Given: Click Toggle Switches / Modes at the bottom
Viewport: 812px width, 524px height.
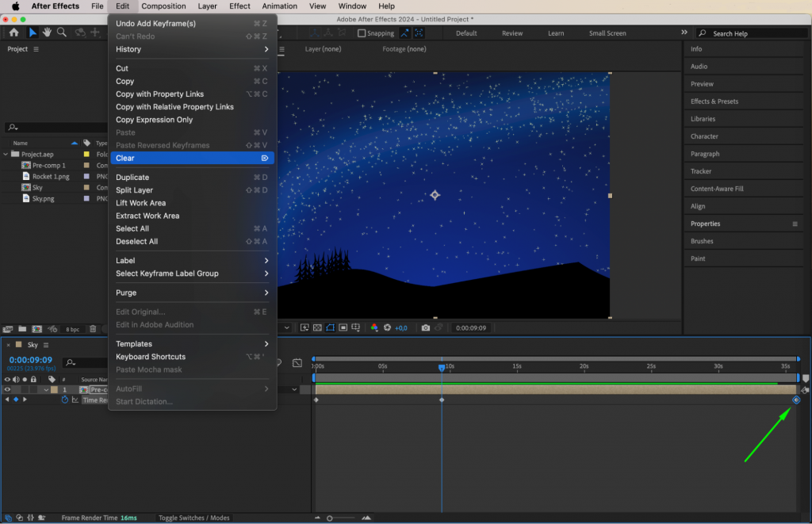Looking at the screenshot, I should point(193,518).
